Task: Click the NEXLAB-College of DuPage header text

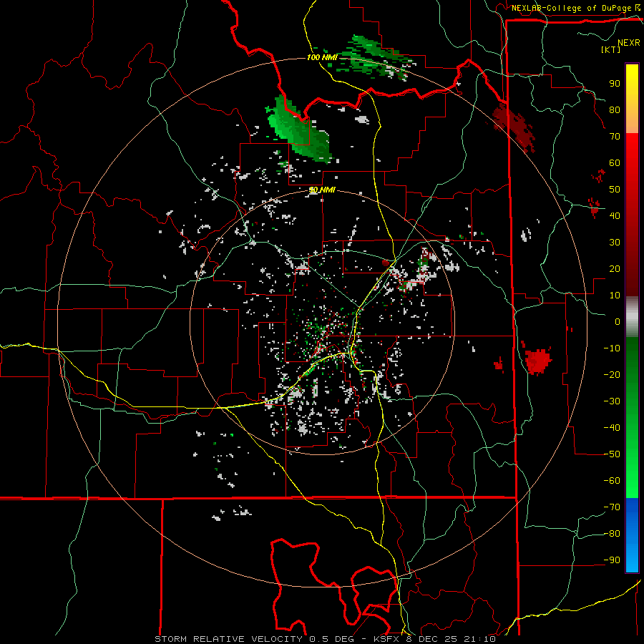Action: pyautogui.click(x=571, y=8)
